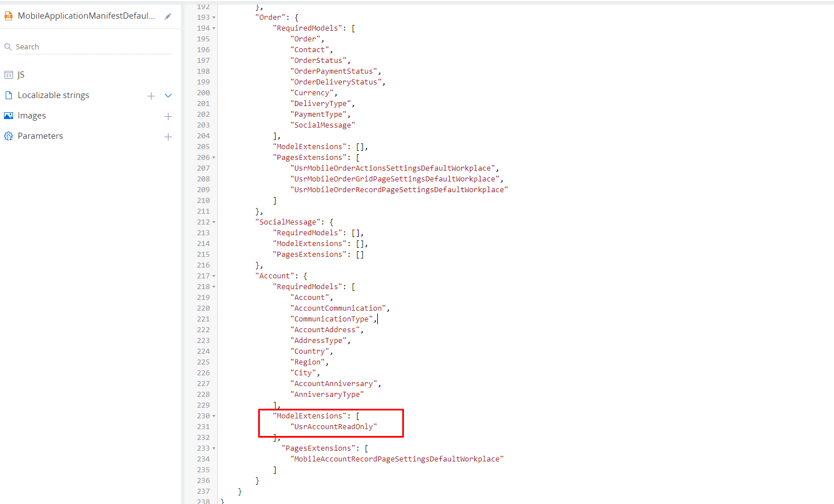Collapse RequiredModels fold arrow at line 194
This screenshot has width=834, height=504.
tap(214, 28)
